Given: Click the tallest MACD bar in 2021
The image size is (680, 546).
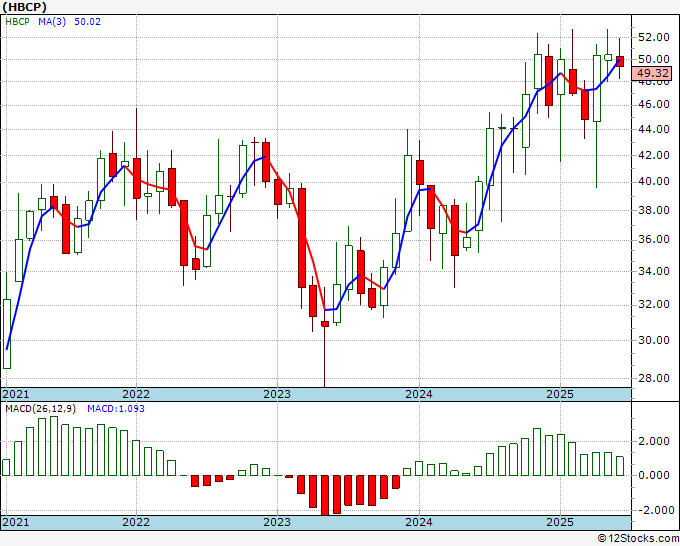Looking at the screenshot, I should tap(54, 446).
